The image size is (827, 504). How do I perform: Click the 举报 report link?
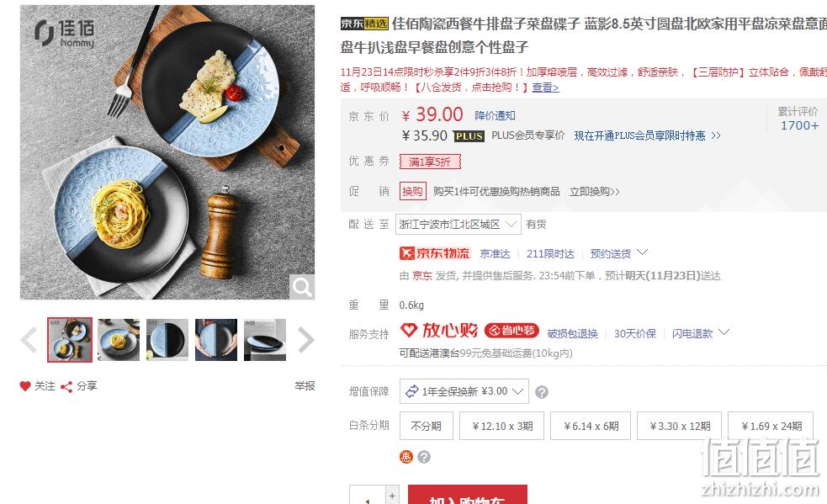305,386
